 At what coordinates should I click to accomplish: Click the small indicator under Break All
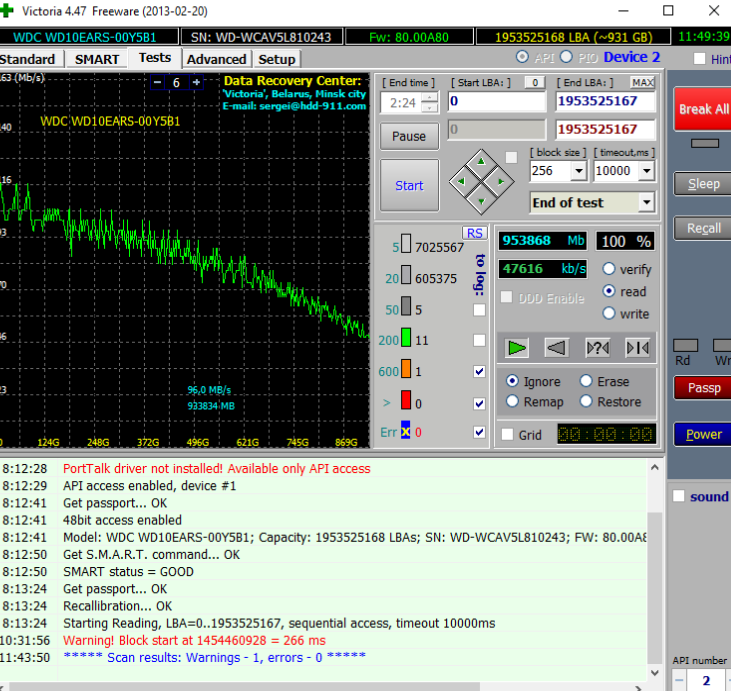704,144
